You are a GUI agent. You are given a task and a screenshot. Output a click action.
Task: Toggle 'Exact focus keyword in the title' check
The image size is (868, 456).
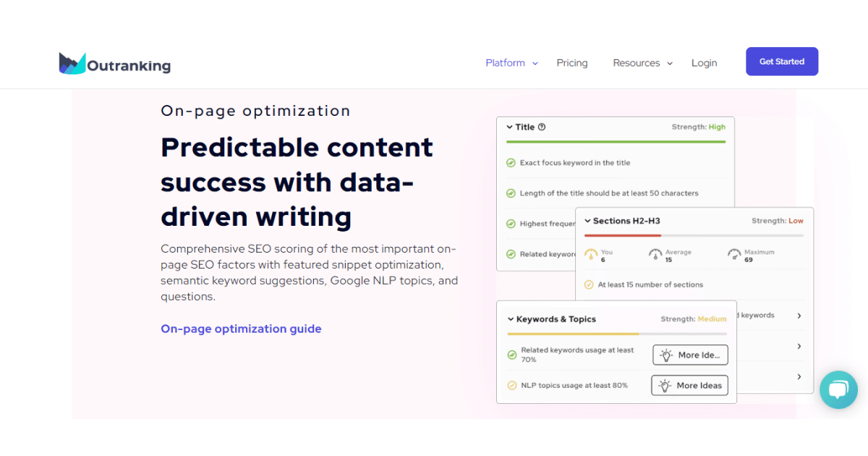pyautogui.click(x=511, y=163)
